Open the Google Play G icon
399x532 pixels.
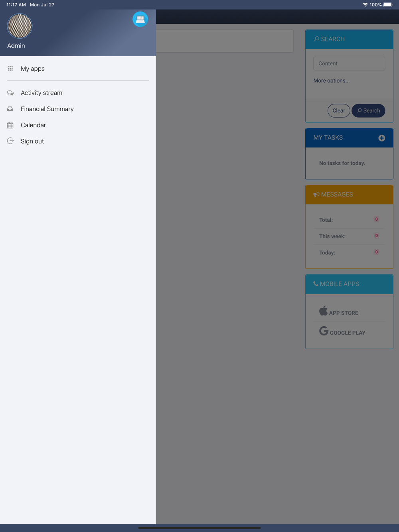pyautogui.click(x=324, y=331)
